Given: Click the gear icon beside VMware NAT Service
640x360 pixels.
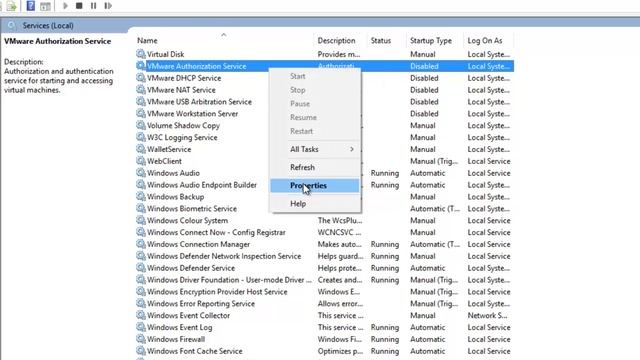Looking at the screenshot, I should pos(141,89).
